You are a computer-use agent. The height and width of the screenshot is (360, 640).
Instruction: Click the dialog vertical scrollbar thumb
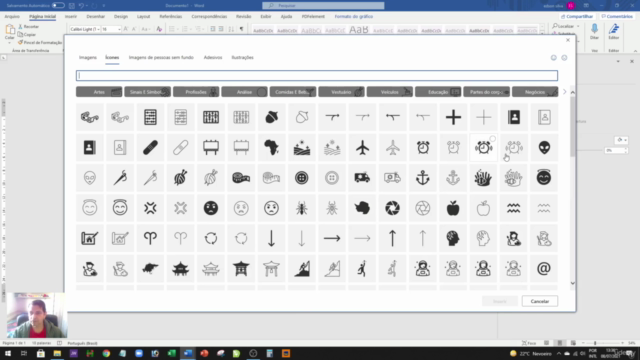coord(572,126)
